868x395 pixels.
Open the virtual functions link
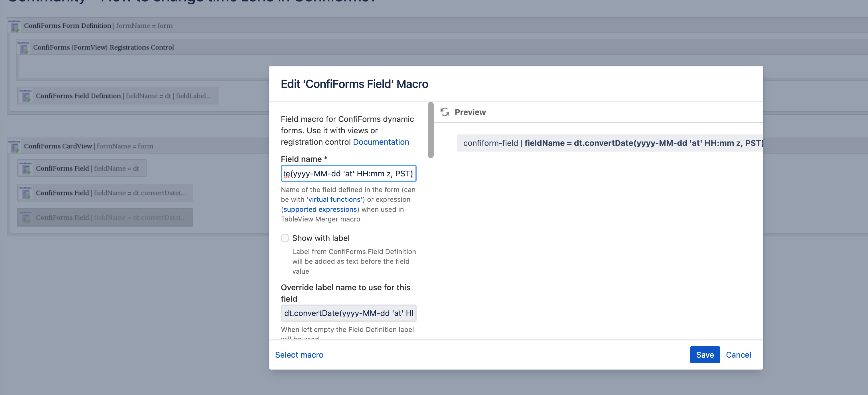click(x=334, y=199)
